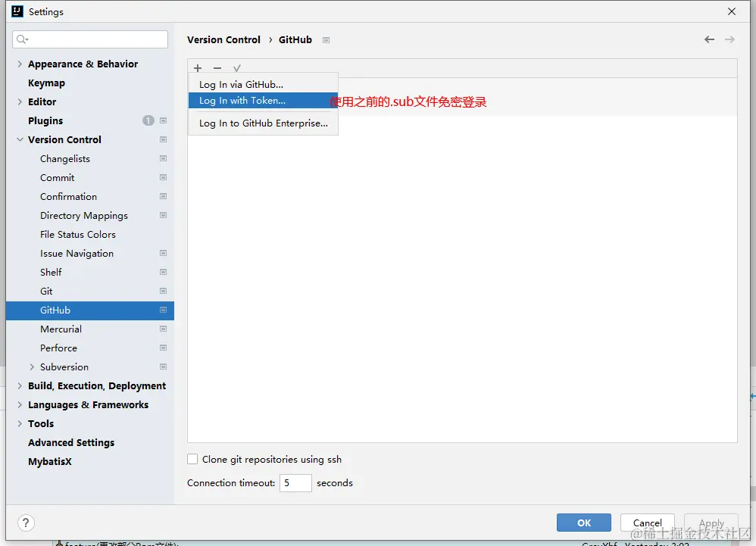Expand the Tools section
The width and height of the screenshot is (756, 546).
click(x=20, y=423)
